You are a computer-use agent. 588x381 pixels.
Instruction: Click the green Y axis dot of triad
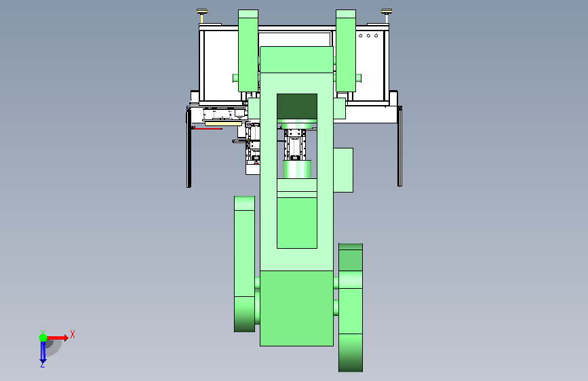[x=43, y=338]
